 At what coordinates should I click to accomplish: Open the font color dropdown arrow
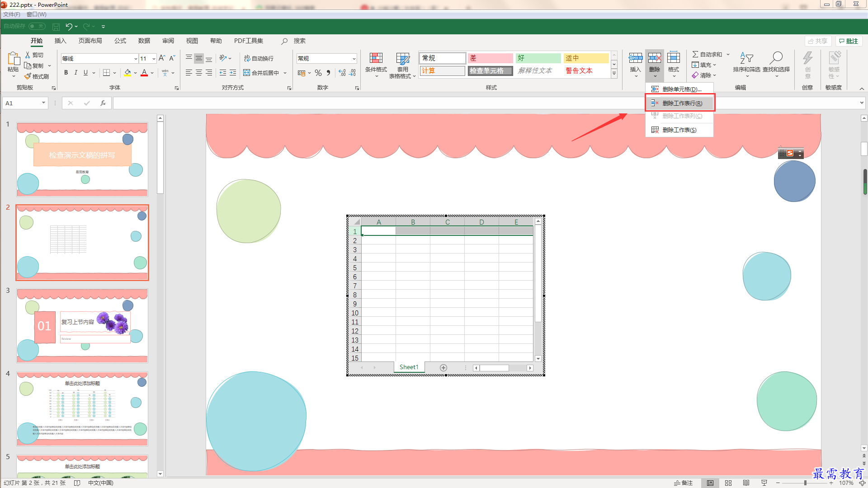[x=152, y=73]
